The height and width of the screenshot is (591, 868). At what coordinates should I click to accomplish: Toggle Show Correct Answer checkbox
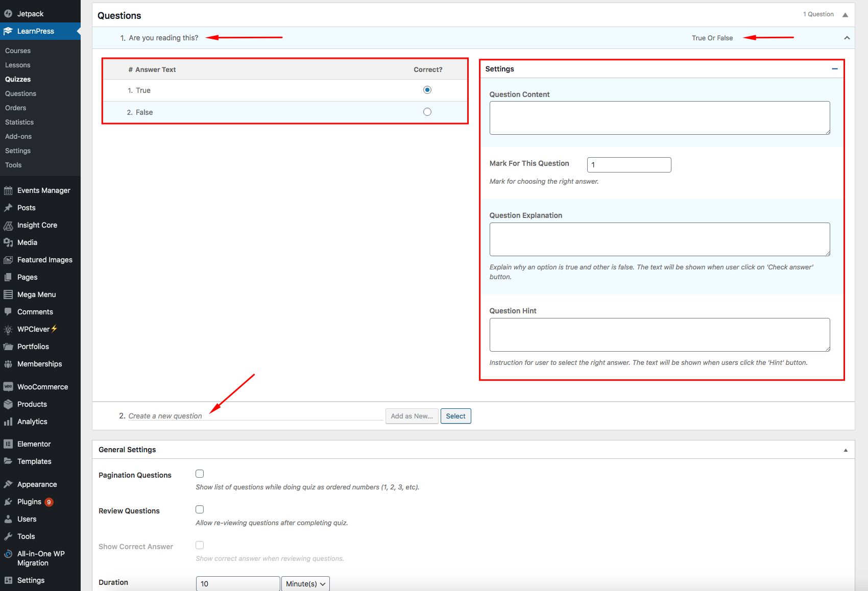click(x=200, y=545)
